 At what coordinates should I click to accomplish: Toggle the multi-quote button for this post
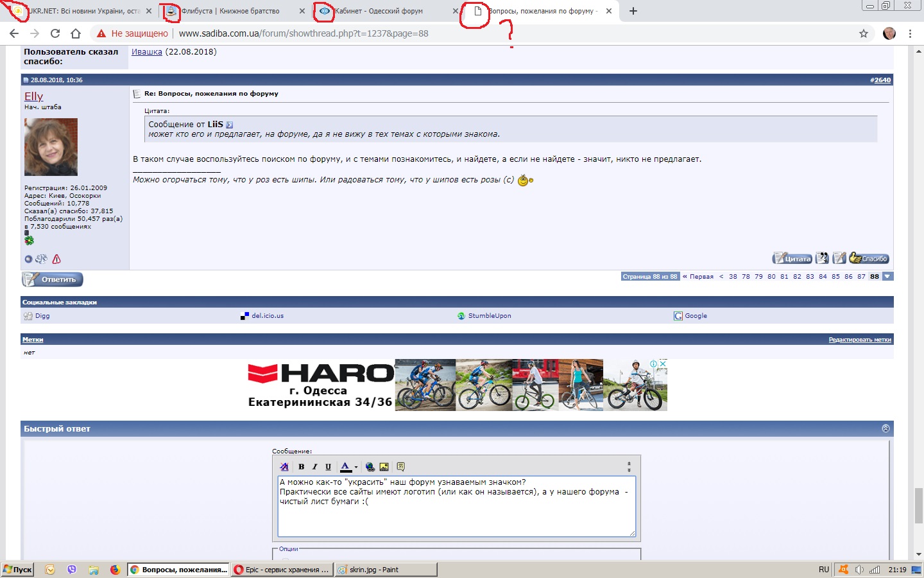coord(822,258)
